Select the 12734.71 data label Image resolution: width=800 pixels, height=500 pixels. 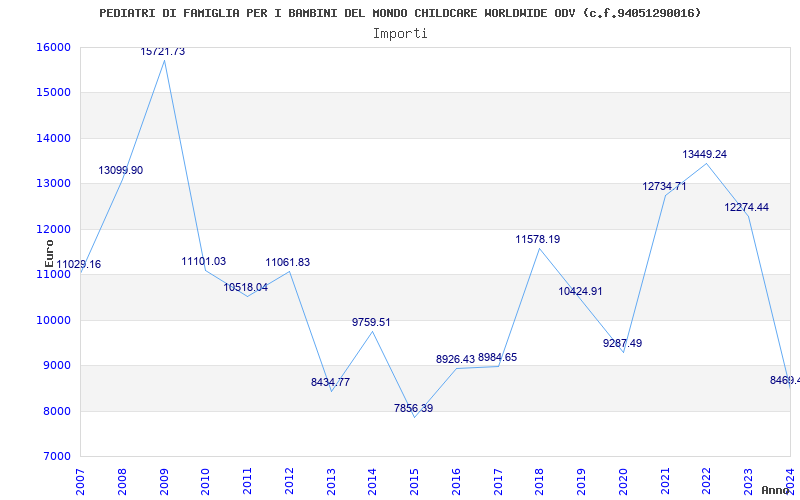(x=664, y=186)
